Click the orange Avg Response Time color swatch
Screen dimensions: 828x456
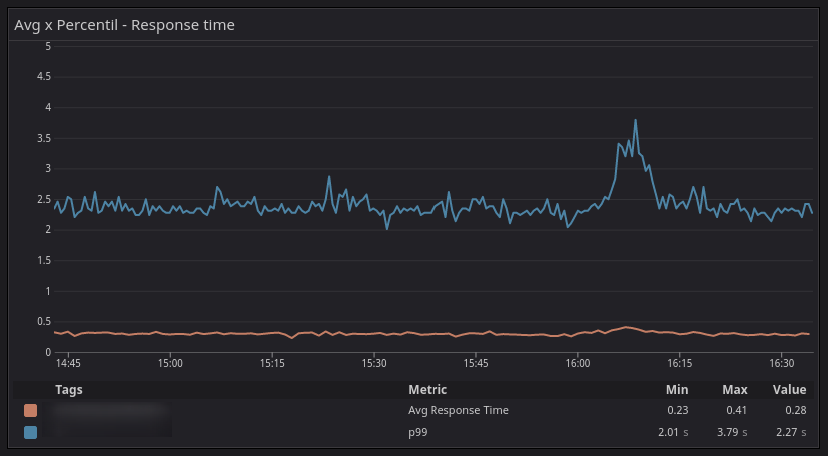30,410
